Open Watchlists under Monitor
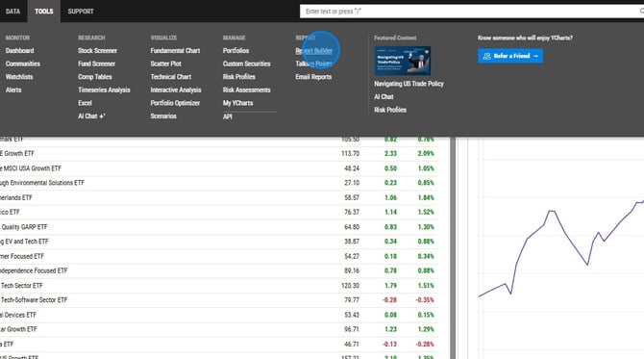Image resolution: width=644 pixels, height=359 pixels. click(19, 77)
